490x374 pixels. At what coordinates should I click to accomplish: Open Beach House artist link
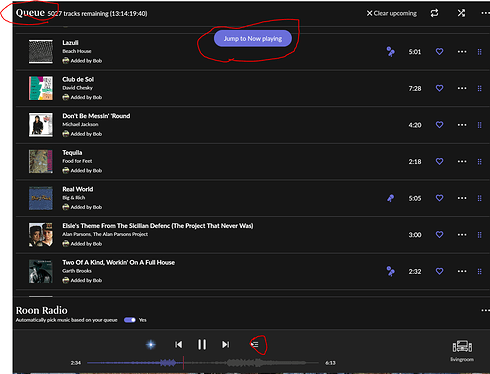[x=77, y=51]
